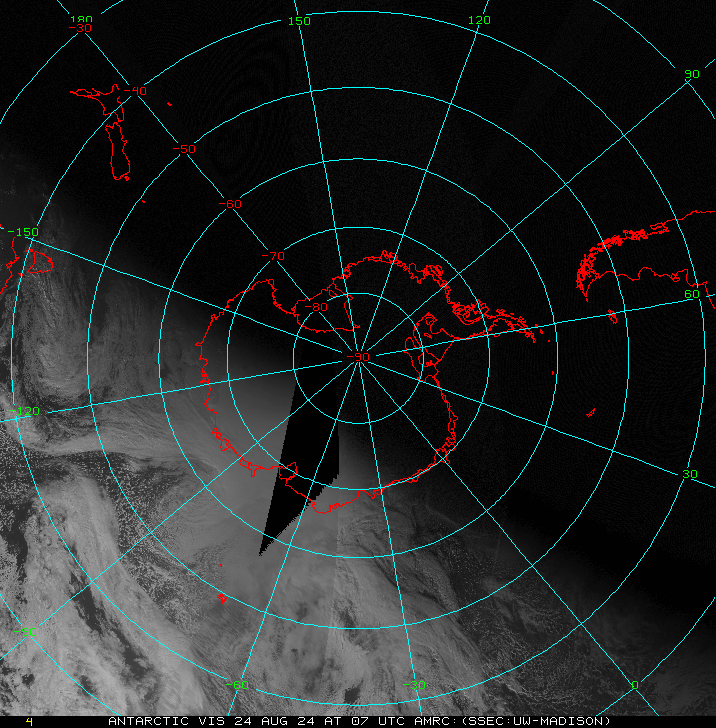Click the red -50 latitude label
This screenshot has height=728, width=716.
point(184,149)
